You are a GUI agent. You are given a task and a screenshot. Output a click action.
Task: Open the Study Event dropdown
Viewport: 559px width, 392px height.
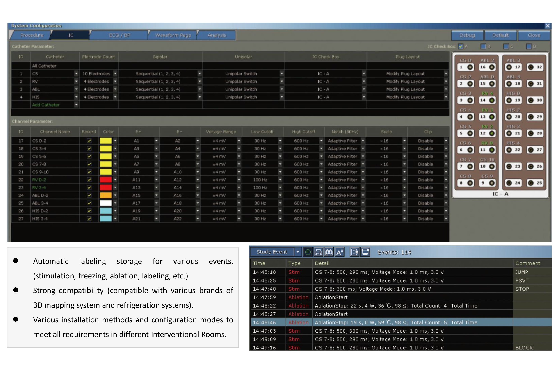coord(298,252)
